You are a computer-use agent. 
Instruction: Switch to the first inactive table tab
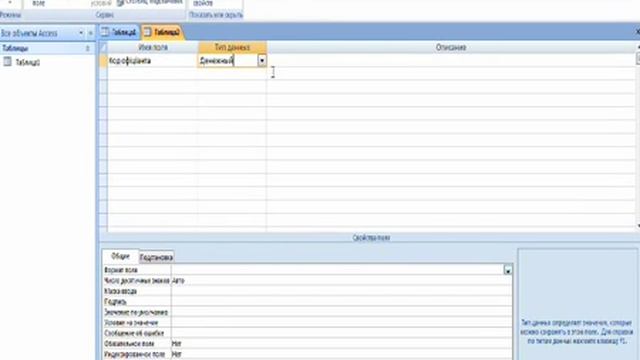click(x=119, y=32)
